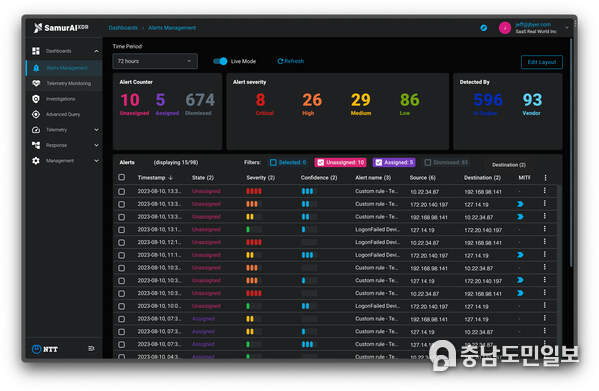599x391 pixels.
Task: Click the NTT logo in sidebar
Action: pos(45,349)
